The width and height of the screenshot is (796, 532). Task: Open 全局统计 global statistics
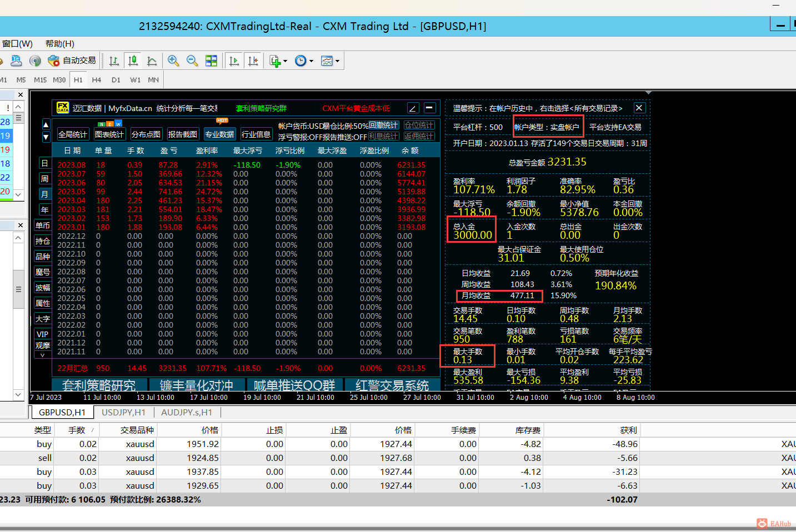(x=73, y=134)
